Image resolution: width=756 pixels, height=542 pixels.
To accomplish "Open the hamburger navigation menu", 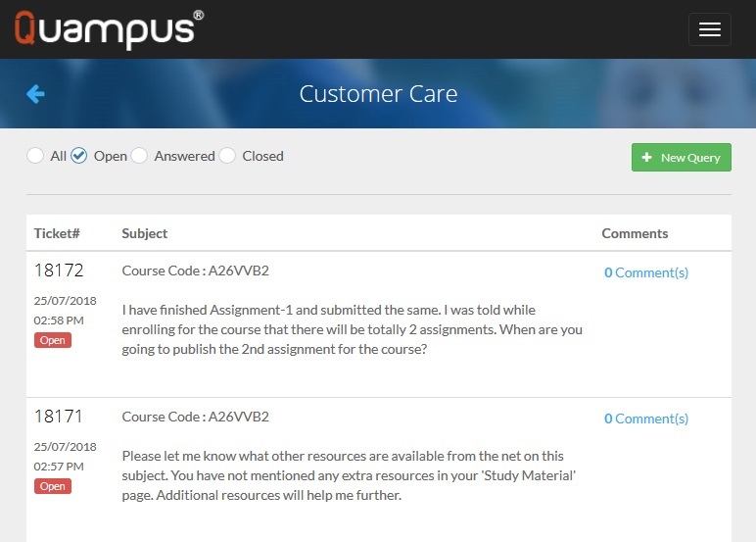I will [709, 29].
